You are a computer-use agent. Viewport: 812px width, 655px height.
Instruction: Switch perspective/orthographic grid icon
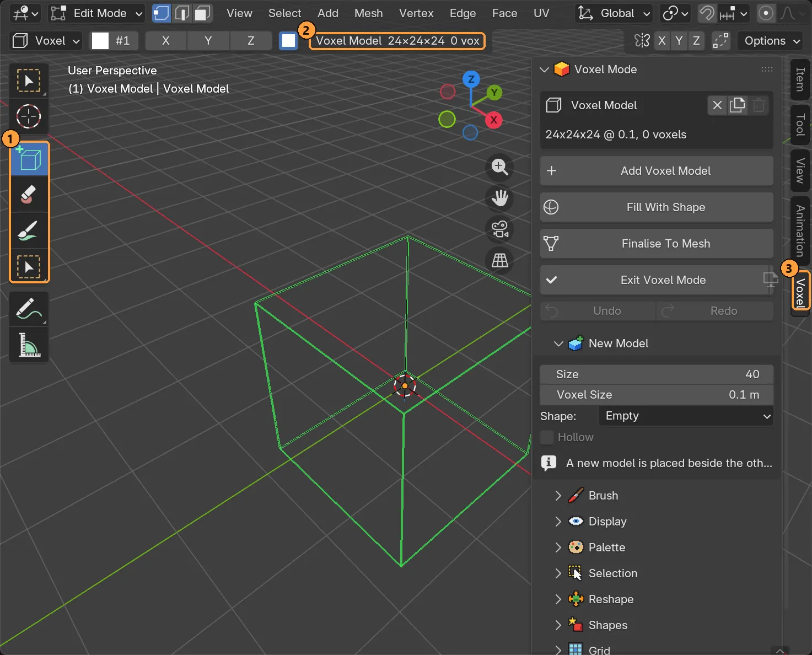pyautogui.click(x=500, y=260)
